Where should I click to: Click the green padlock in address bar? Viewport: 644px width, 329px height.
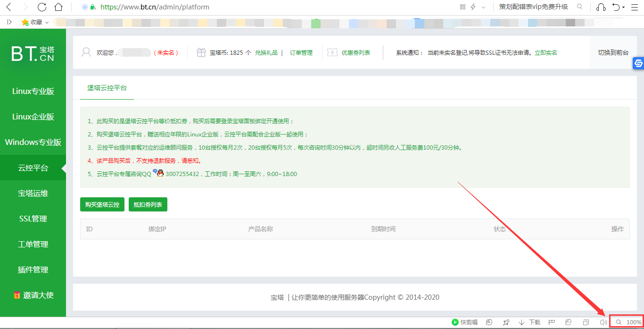point(93,7)
